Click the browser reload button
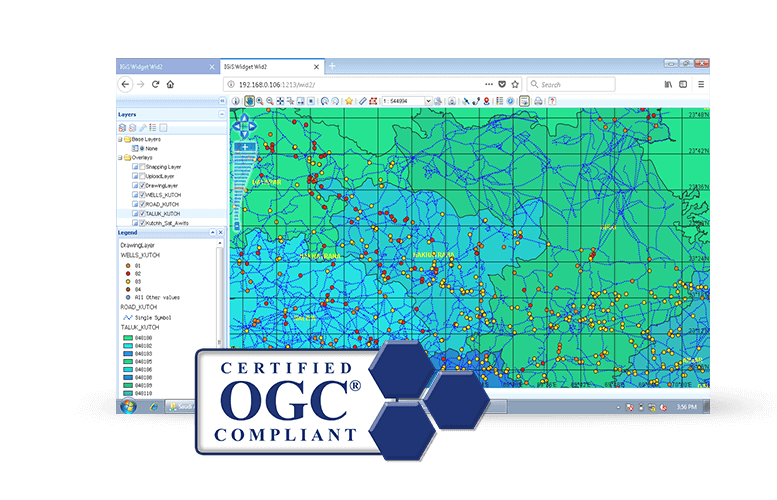Screen dimensions: 777x500 click(156, 84)
